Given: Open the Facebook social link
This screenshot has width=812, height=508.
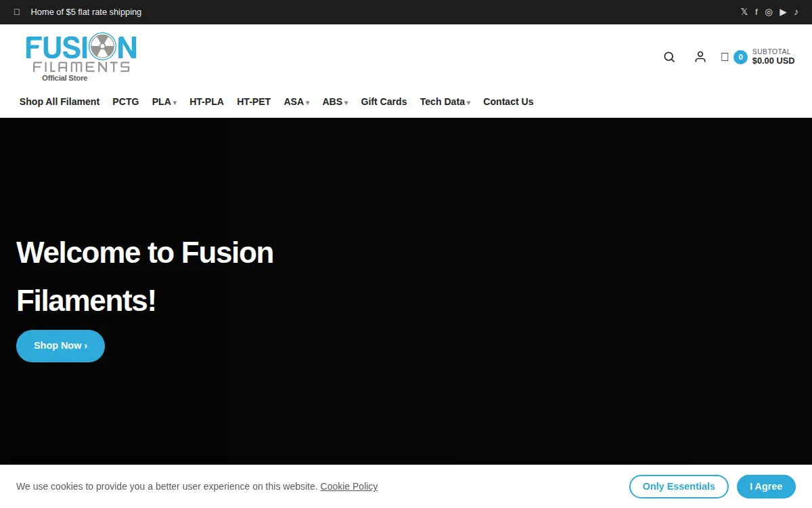Looking at the screenshot, I should click(757, 12).
